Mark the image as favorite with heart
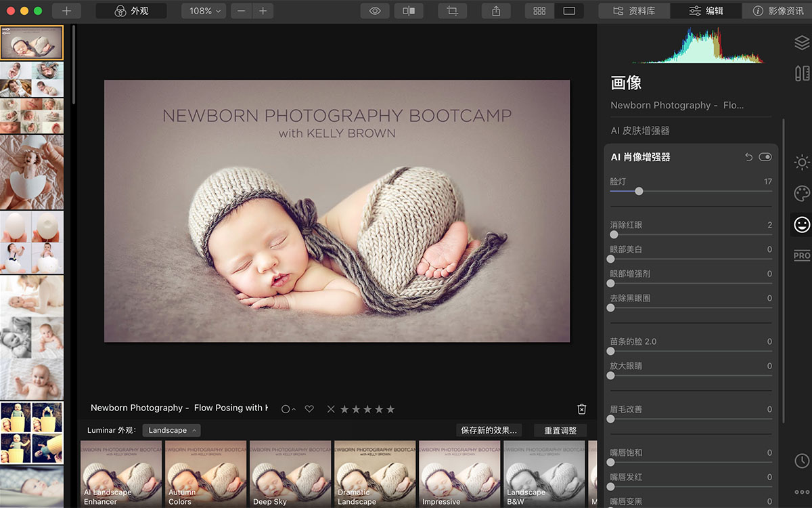812x508 pixels. point(309,409)
